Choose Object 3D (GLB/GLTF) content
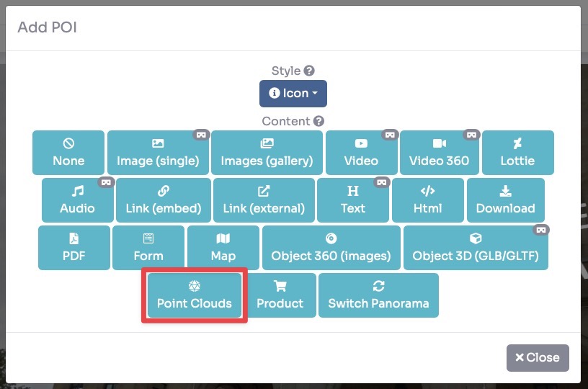The image size is (588, 389). [476, 248]
